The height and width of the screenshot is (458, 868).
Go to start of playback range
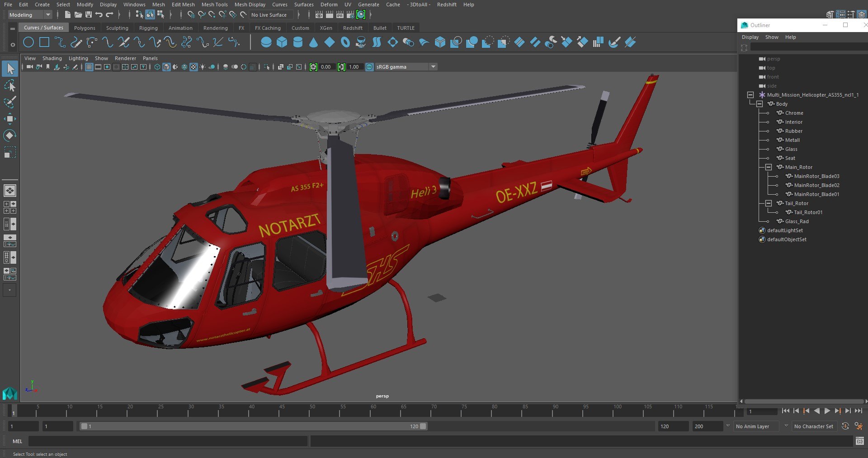click(x=786, y=411)
